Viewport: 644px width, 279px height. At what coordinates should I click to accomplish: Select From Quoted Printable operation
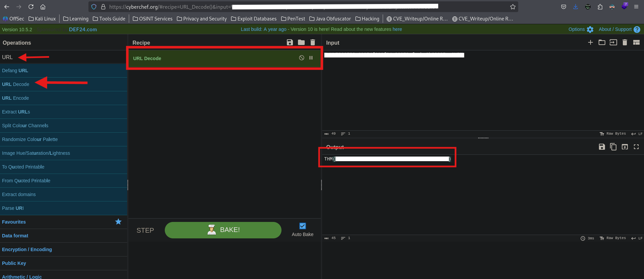[x=64, y=181]
